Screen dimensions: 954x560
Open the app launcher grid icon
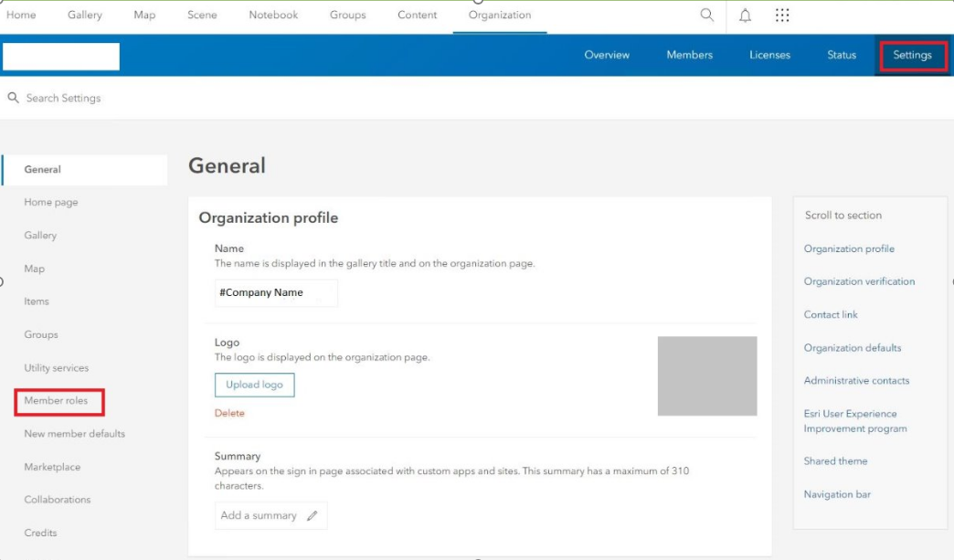point(782,16)
